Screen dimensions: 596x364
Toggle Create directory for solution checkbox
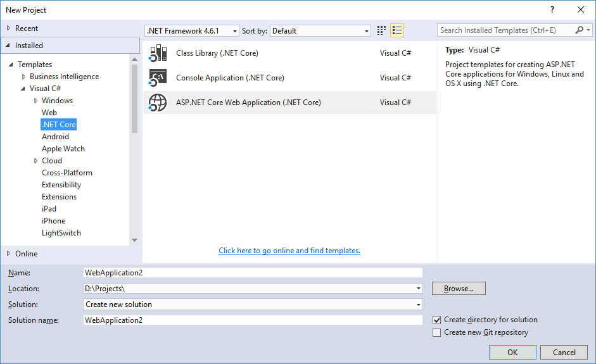(437, 320)
